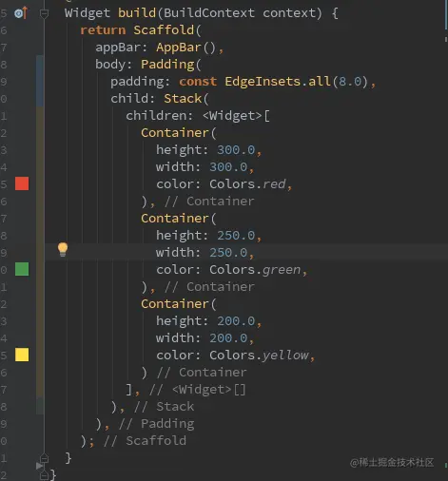Screen dimensions: 448x481
Task: Click fold end marker beside build's closing brace
Action: pyautogui.click(x=44, y=458)
